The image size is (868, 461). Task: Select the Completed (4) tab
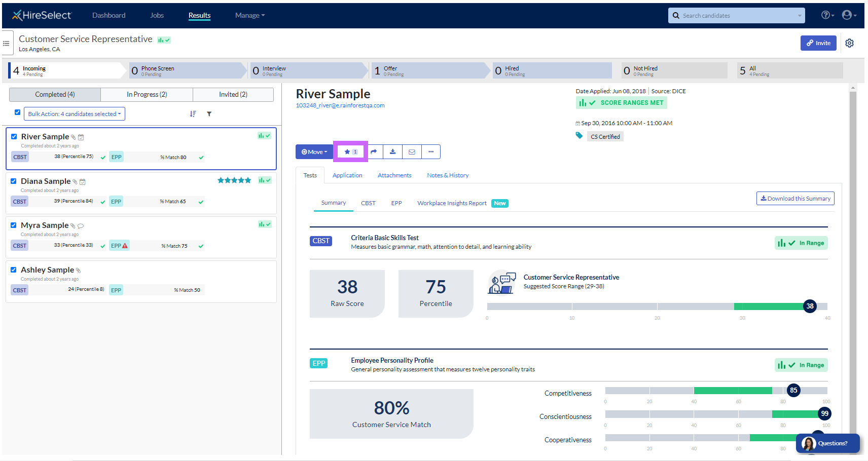click(55, 95)
